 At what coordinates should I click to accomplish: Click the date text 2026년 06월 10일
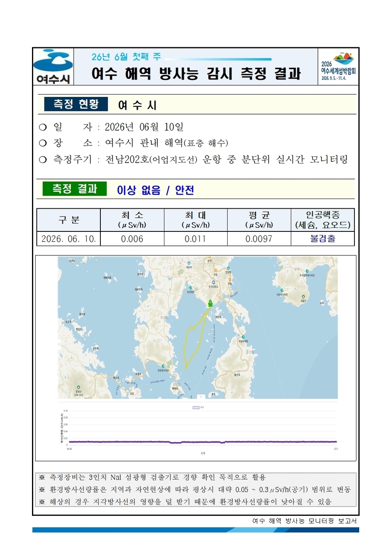[x=144, y=127]
